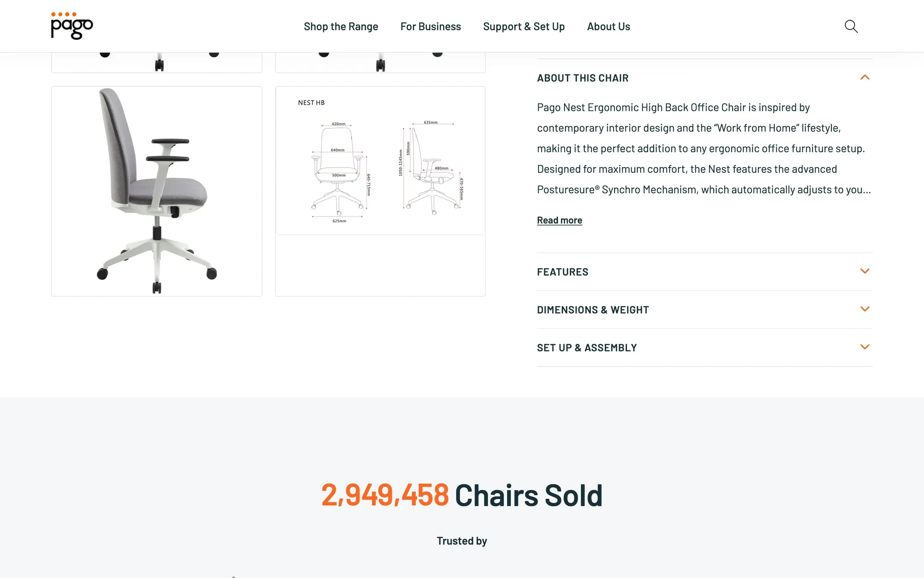Open the side-view grey chair image
The image size is (924, 578).
157,191
